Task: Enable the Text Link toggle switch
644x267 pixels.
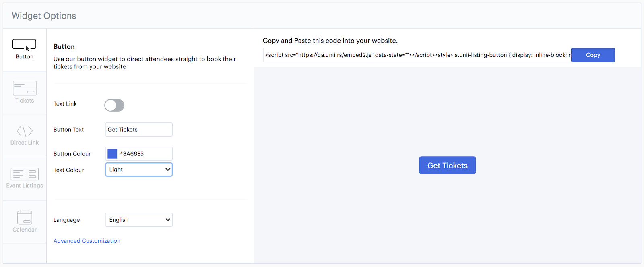Action: click(114, 106)
